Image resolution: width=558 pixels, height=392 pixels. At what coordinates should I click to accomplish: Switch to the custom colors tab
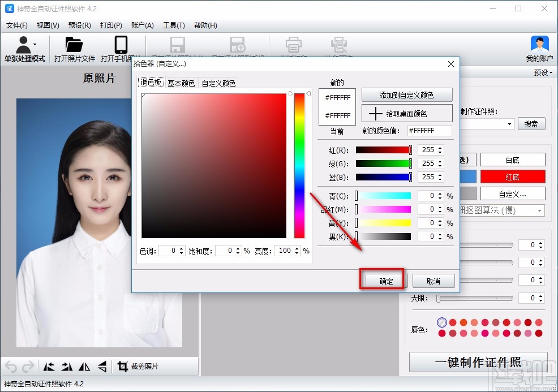tap(218, 83)
